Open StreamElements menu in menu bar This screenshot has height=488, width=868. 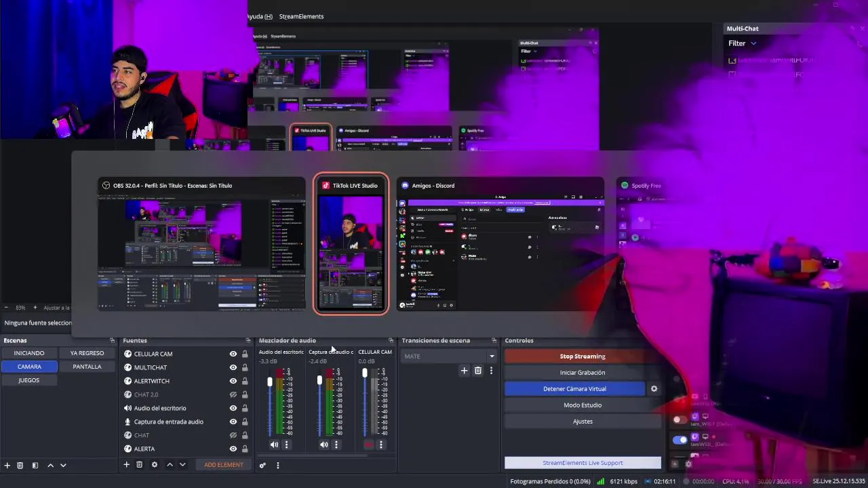tap(301, 16)
